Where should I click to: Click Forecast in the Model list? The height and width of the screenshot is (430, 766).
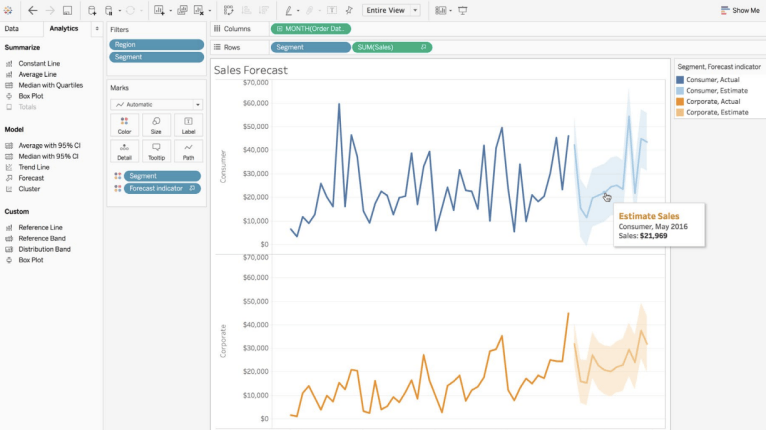tap(31, 178)
